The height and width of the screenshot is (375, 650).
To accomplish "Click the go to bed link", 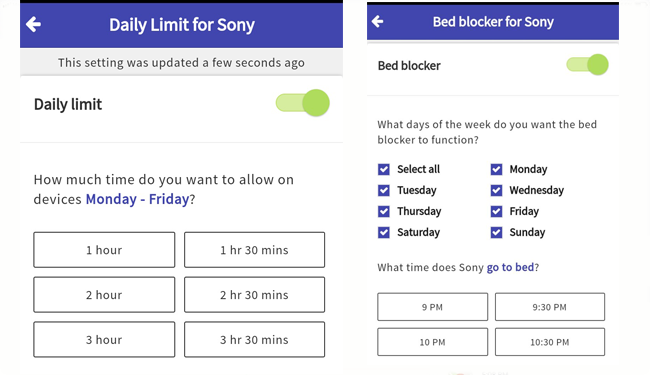I will pyautogui.click(x=510, y=267).
